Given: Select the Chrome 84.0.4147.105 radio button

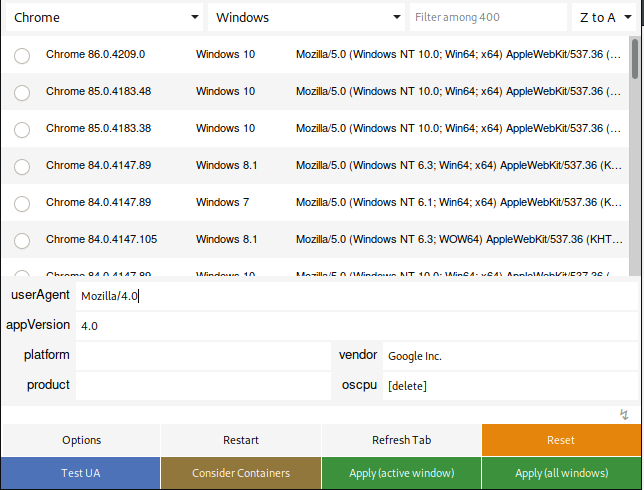Looking at the screenshot, I should [22, 241].
